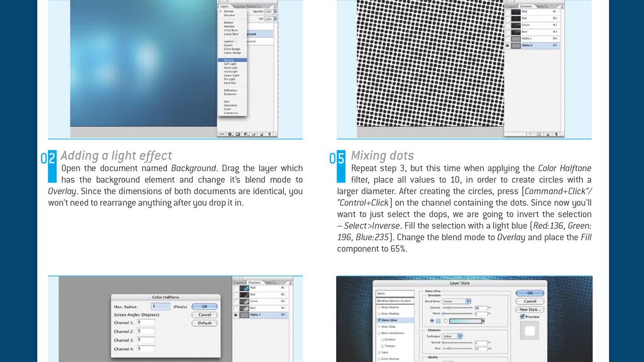
Task: Click Opacity slider in Outer Glow structure
Action: point(458,308)
